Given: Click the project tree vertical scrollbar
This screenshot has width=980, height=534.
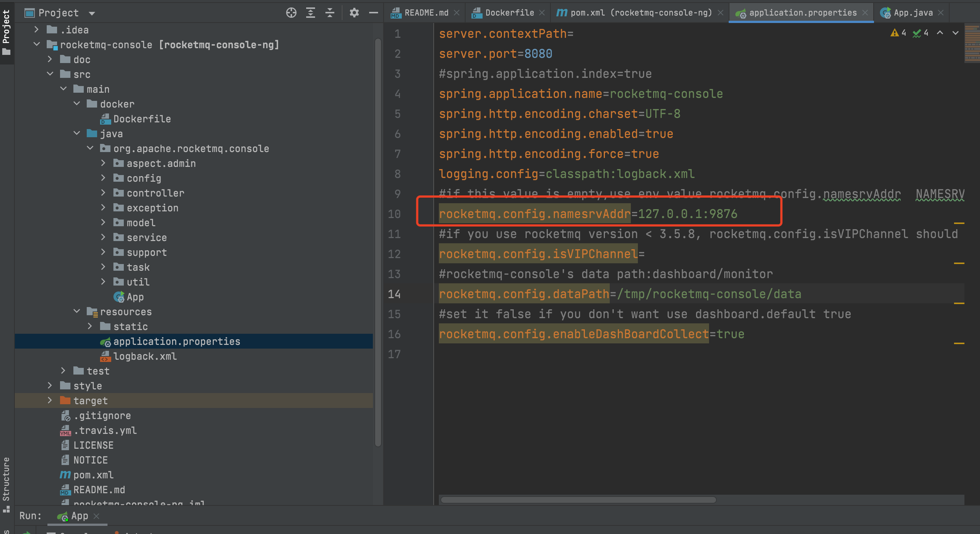Looking at the screenshot, I should pyautogui.click(x=378, y=242).
